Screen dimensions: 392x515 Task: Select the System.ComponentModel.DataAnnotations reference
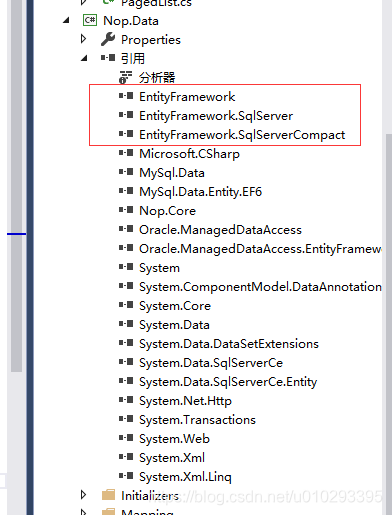260,287
